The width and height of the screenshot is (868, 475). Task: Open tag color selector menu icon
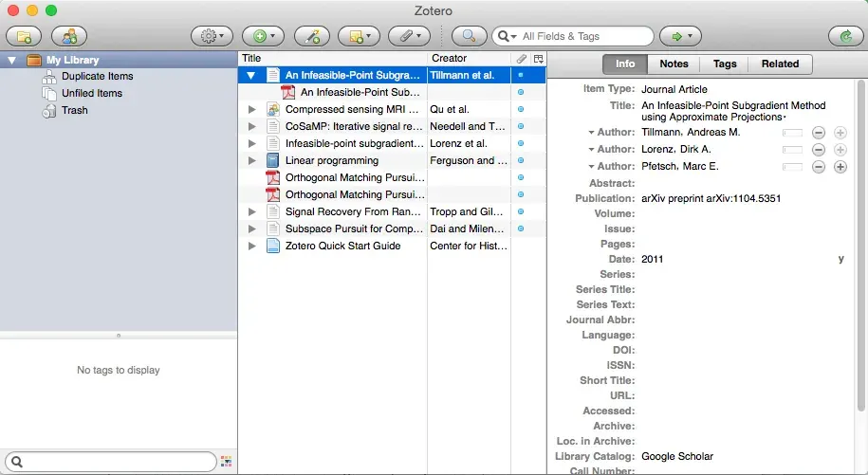click(226, 462)
